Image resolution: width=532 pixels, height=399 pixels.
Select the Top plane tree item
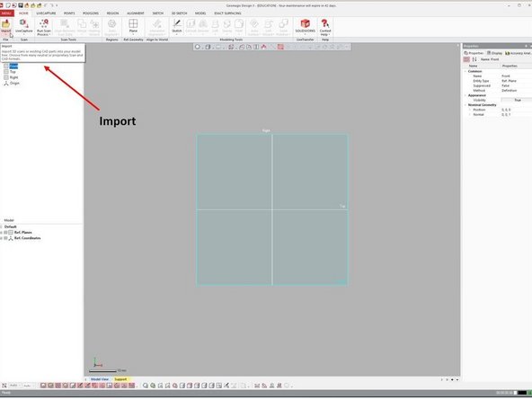click(x=13, y=72)
